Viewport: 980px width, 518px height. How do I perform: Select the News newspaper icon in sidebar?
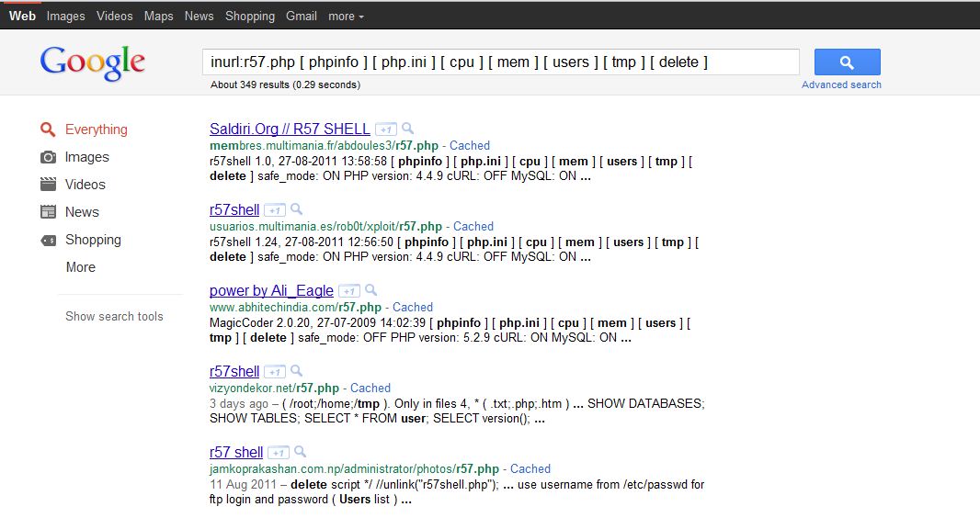point(48,212)
